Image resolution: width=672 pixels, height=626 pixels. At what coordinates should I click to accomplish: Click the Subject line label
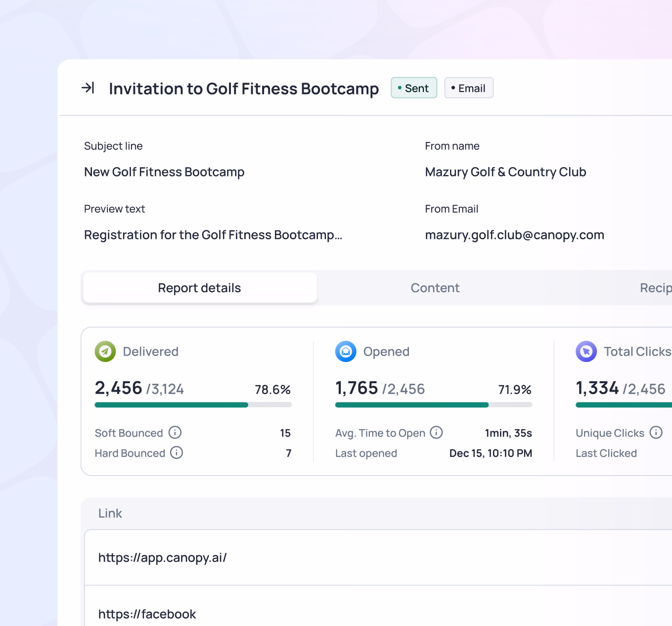[x=113, y=146]
